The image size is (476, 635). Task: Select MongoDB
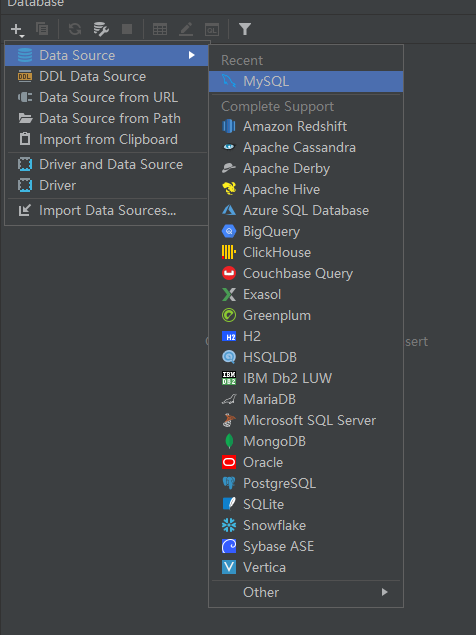[x=306, y=441]
